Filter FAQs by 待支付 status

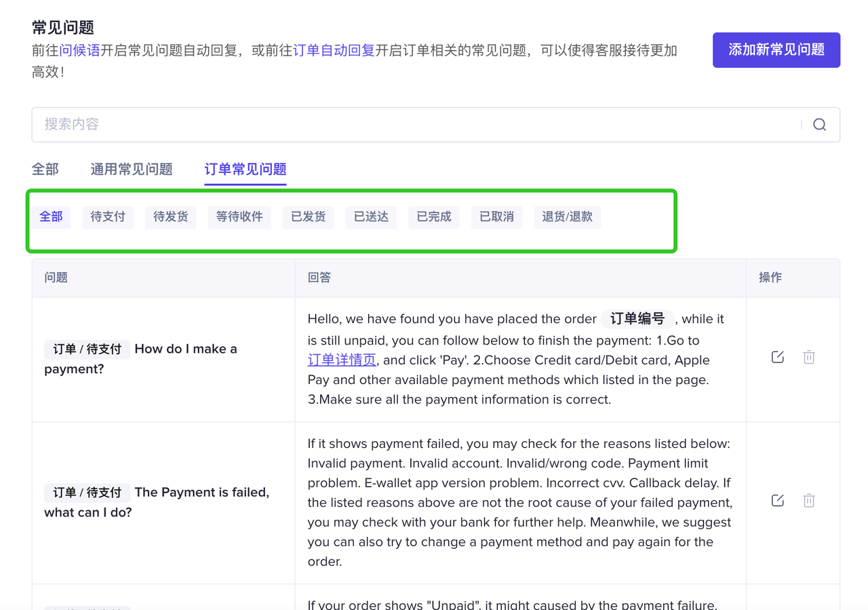tap(108, 217)
